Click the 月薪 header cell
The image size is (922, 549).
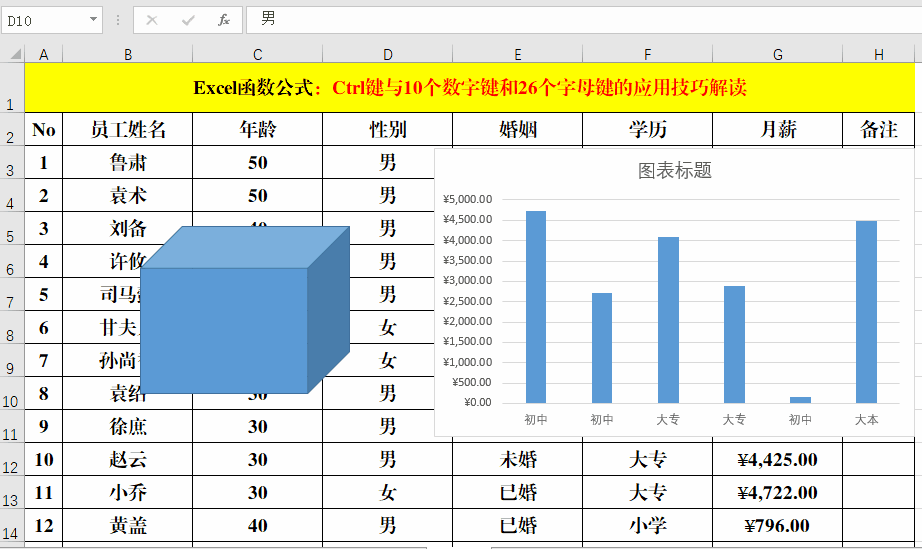(x=777, y=129)
